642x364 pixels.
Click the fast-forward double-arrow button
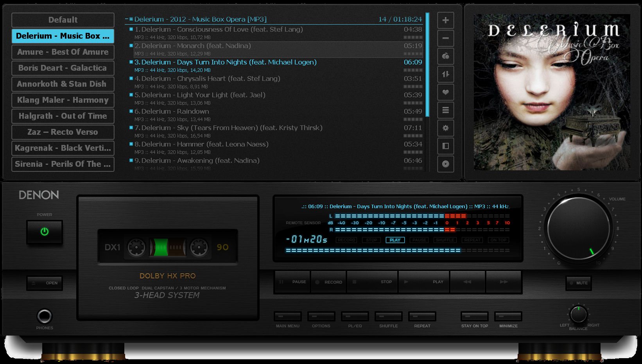click(504, 282)
